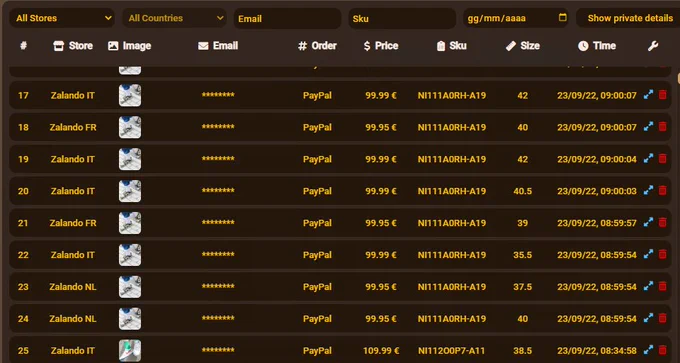This screenshot has height=363, width=680.
Task: Click time 23/09/22, 08:34:58
Action: 597,350
